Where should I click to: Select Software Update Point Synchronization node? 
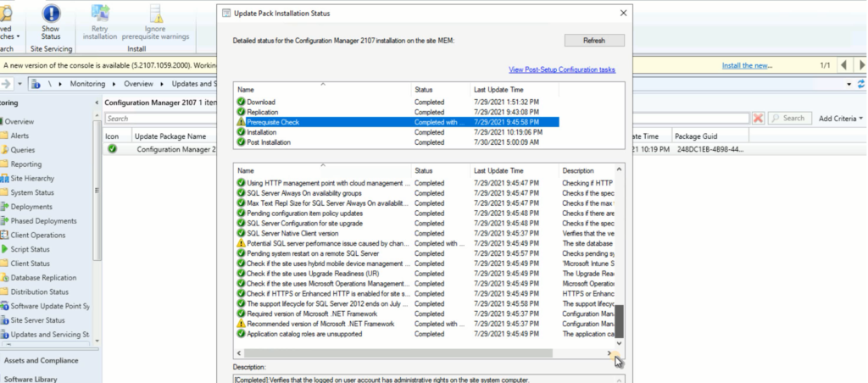[x=50, y=306]
